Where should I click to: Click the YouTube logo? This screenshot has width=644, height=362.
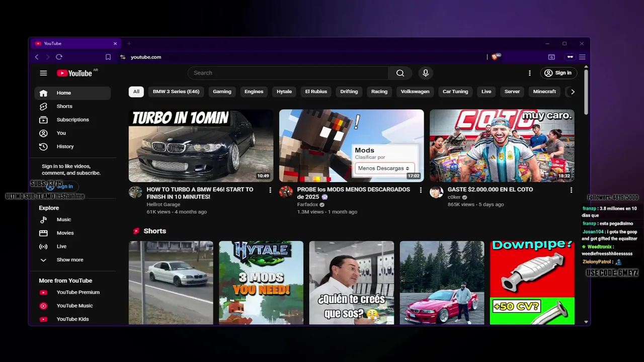pyautogui.click(x=74, y=73)
